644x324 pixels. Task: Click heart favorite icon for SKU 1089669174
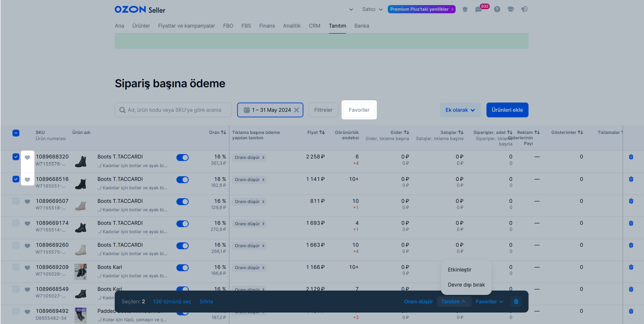pos(28,224)
